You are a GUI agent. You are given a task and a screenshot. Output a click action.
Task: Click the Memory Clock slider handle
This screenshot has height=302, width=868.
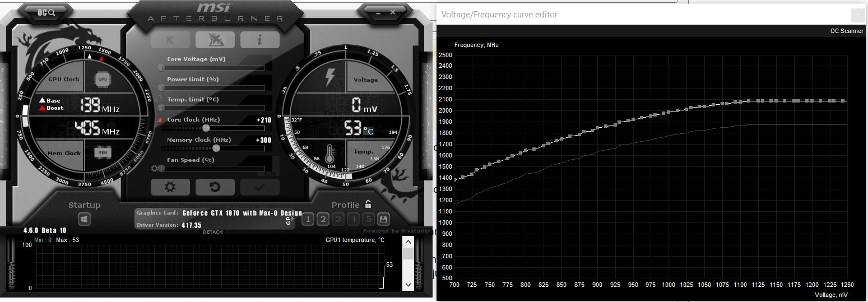(x=216, y=148)
